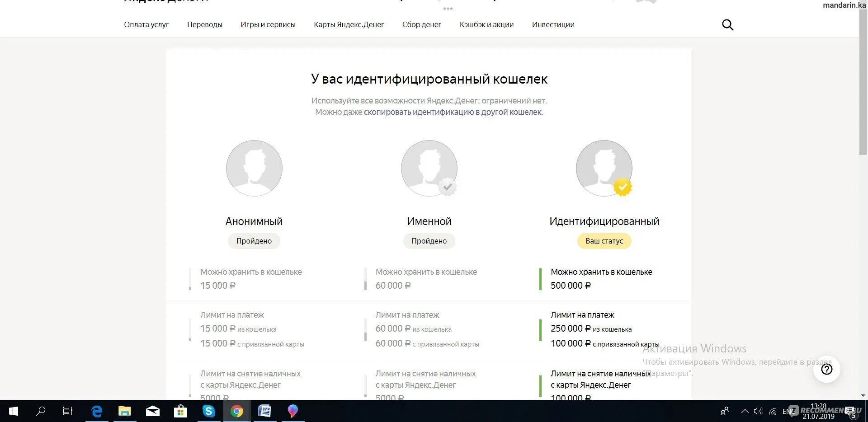868x422 pixels.
Task: Follow the скопировать идентификацию в другой кошелек link
Action: (x=453, y=112)
